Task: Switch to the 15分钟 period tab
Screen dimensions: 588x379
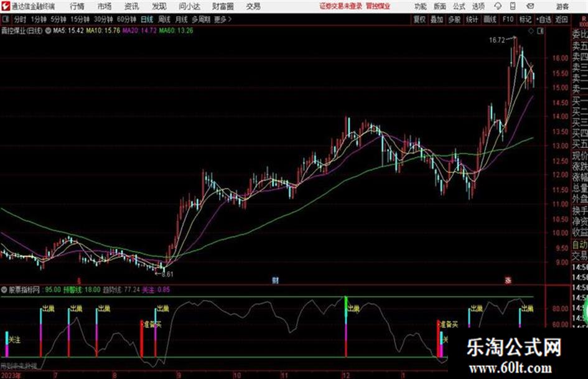Action: coord(80,19)
